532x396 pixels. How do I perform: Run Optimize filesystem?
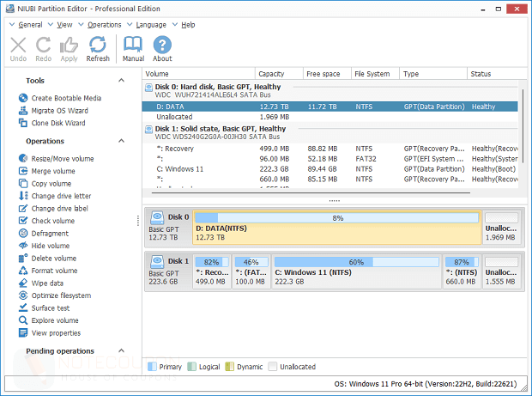(x=55, y=295)
